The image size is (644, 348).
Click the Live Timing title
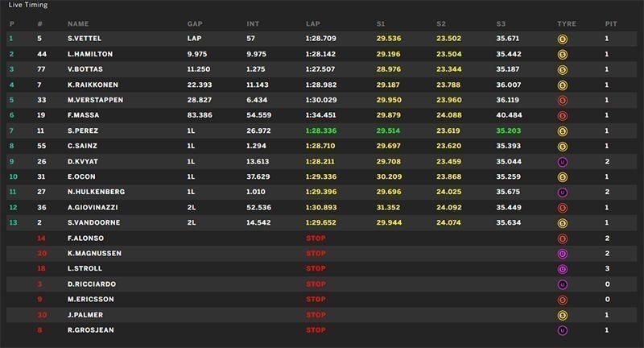28,5
